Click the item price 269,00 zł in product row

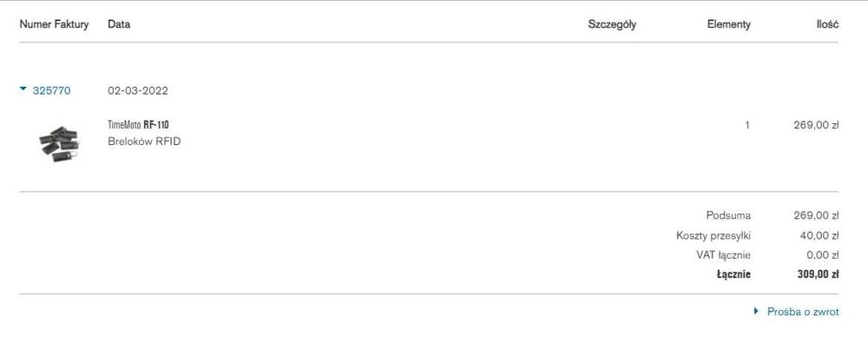(x=816, y=125)
